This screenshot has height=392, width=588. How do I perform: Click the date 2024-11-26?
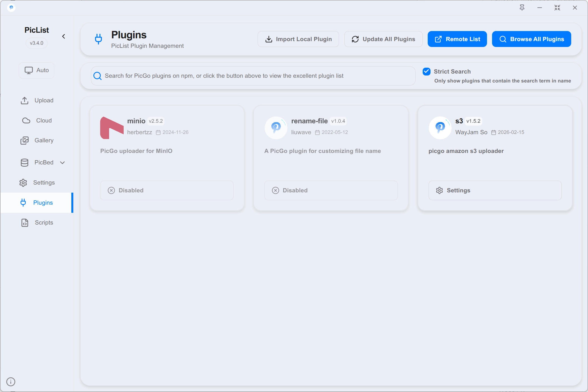pos(176,132)
